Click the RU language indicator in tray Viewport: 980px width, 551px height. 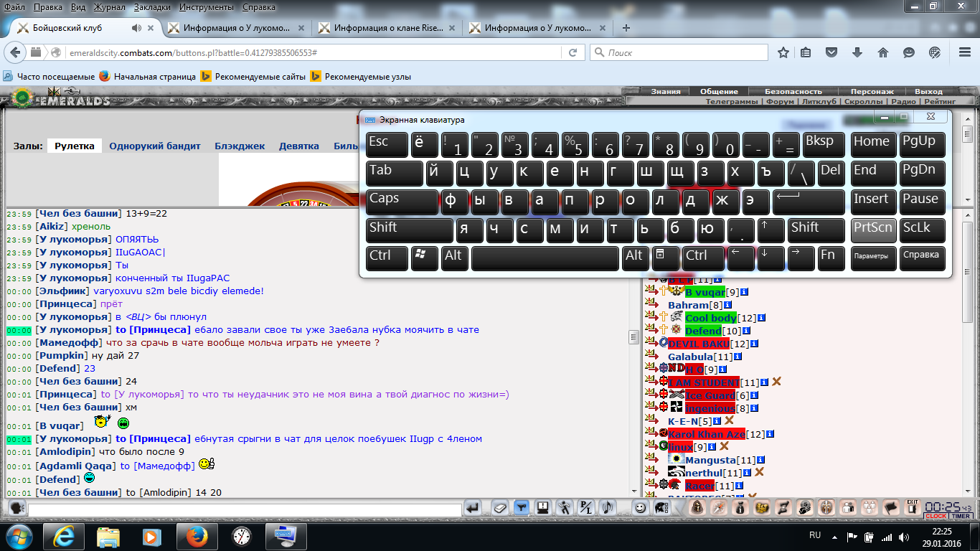tap(815, 535)
